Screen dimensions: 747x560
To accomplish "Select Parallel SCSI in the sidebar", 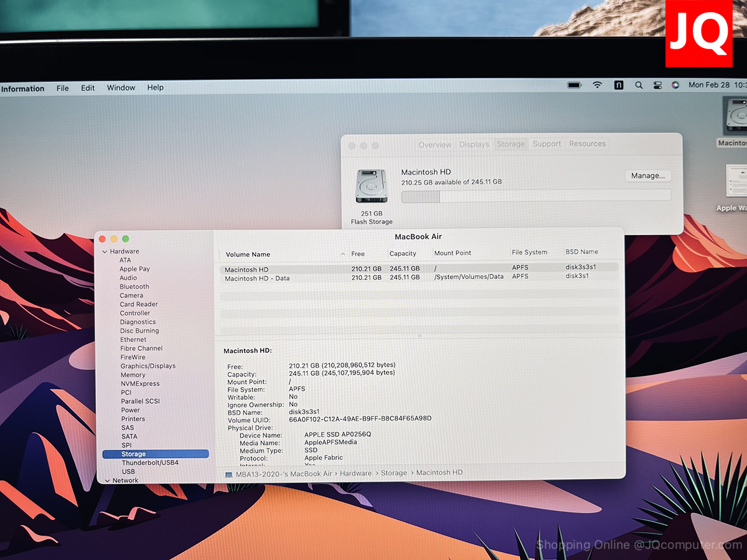I will tap(140, 401).
